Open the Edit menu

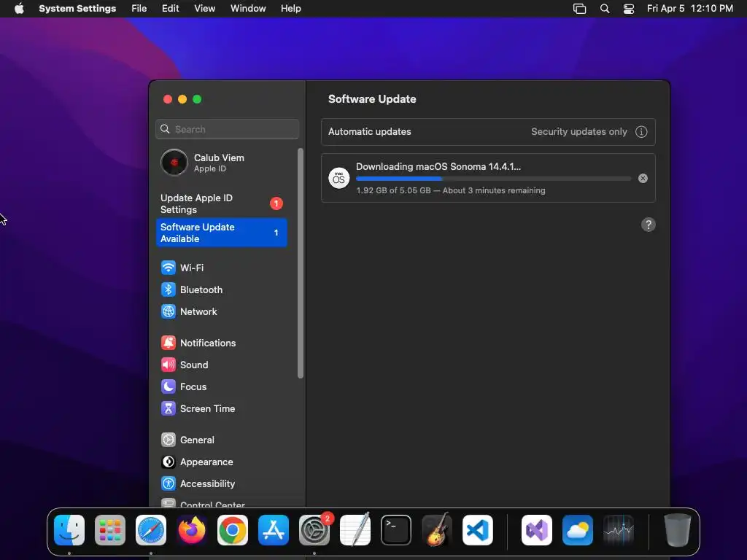tap(170, 9)
